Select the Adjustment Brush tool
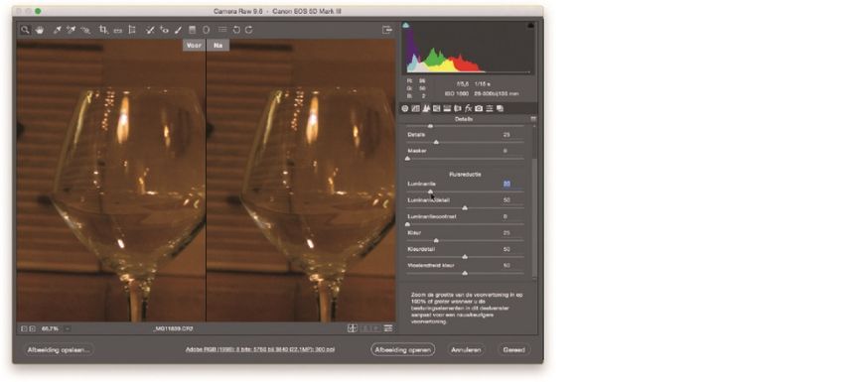868x382 pixels. 178,30
